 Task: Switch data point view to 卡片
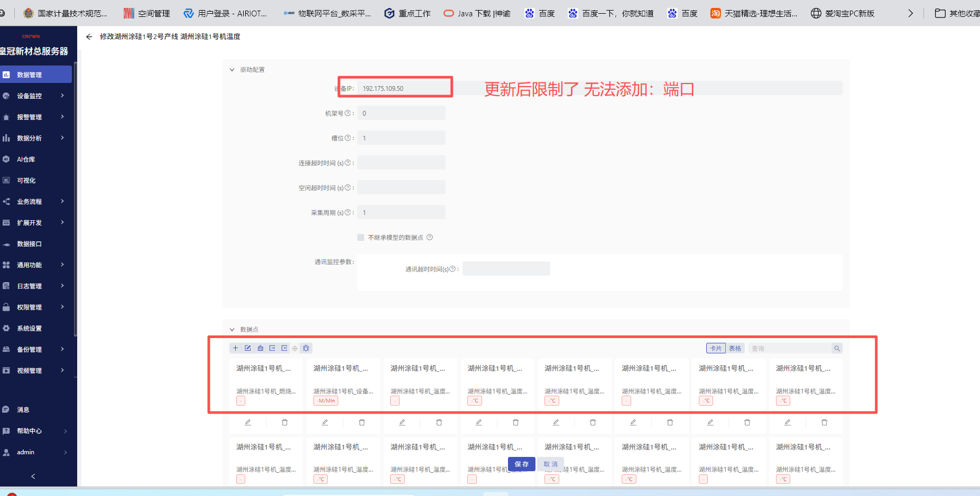tap(716, 348)
